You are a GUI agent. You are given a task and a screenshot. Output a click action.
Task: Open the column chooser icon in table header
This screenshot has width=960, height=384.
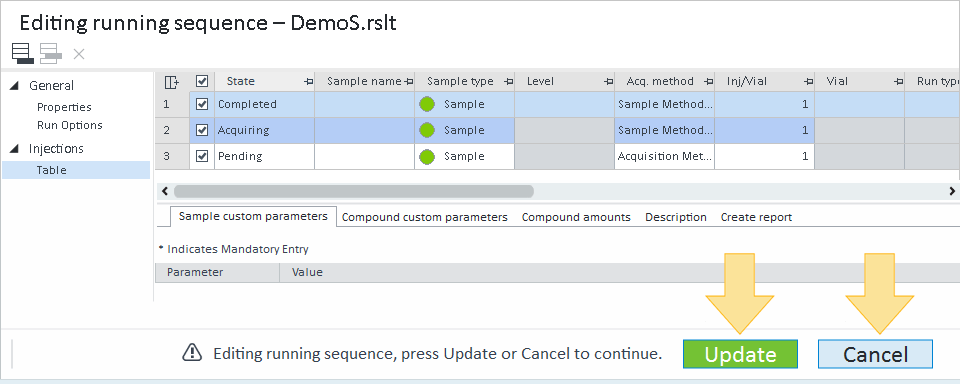[172, 81]
